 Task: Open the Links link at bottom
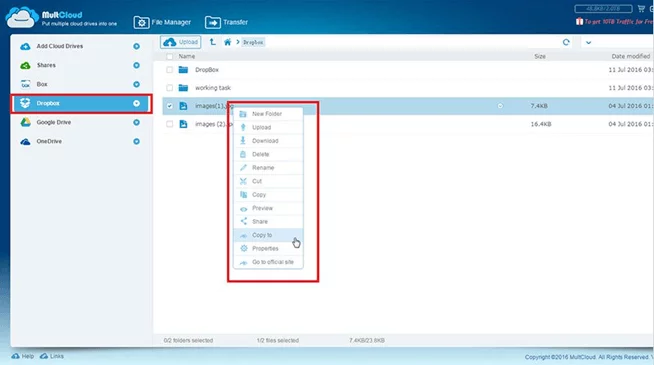52,356
